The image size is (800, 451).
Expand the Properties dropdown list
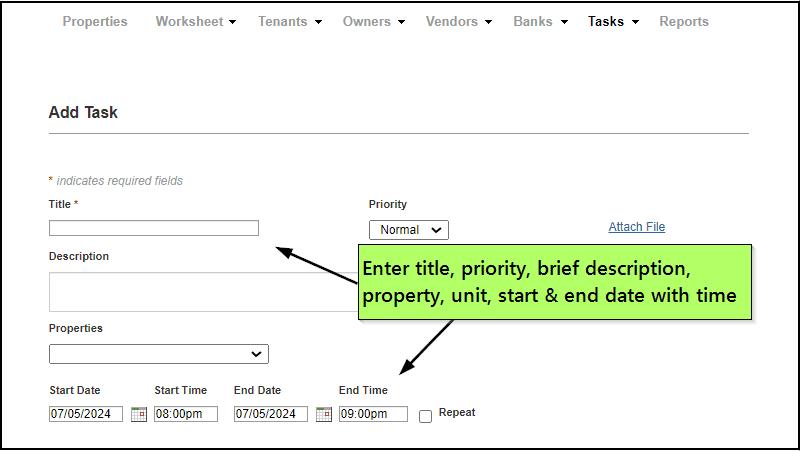coord(158,354)
